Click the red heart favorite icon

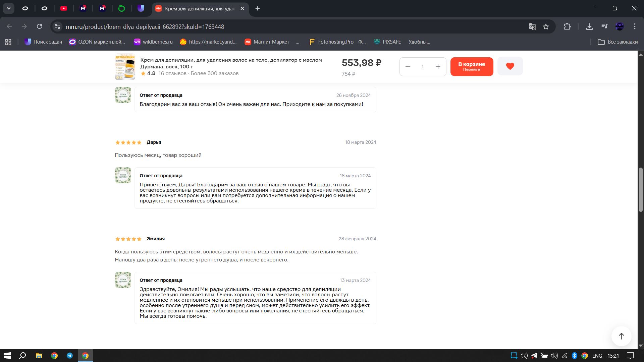tap(510, 66)
